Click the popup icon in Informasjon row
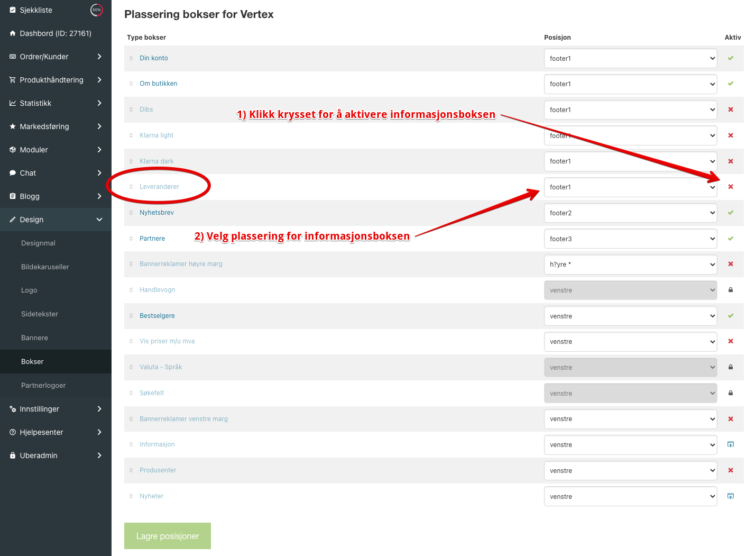 pos(731,444)
